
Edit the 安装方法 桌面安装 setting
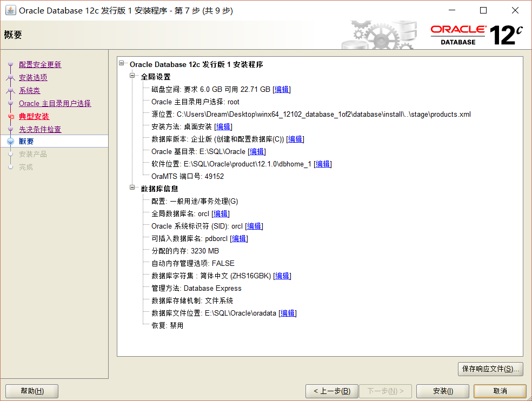click(x=223, y=126)
